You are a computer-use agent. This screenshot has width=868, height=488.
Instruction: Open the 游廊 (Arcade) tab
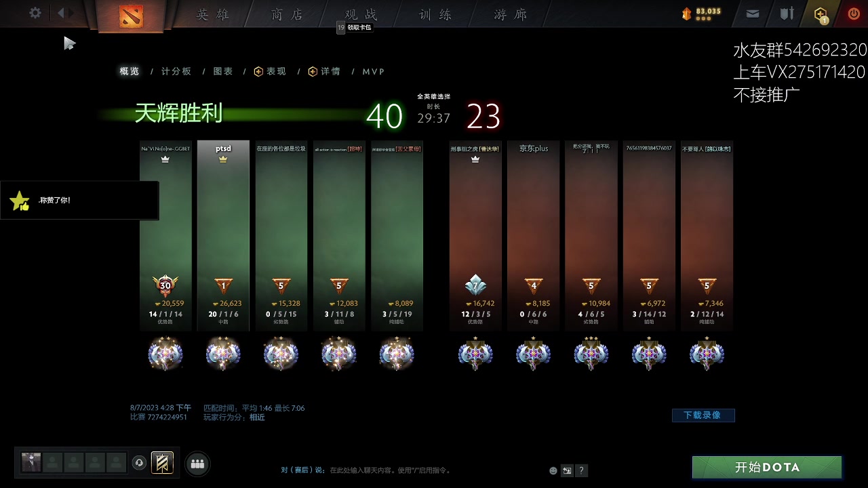point(511,14)
